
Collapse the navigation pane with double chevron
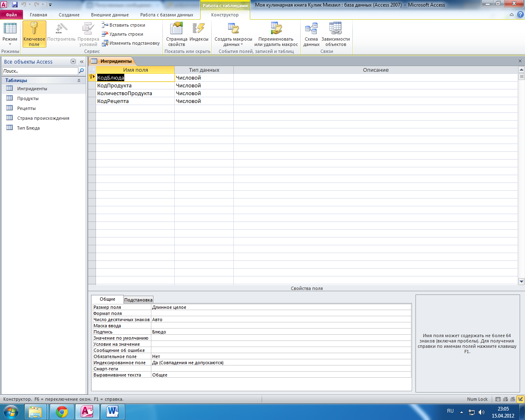point(82,62)
